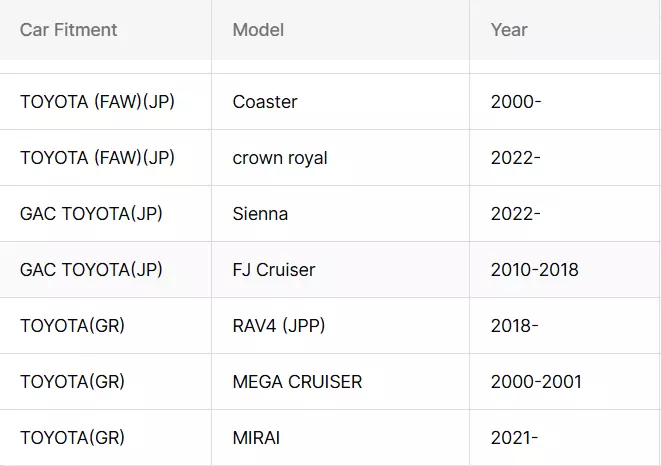Click TOYOTA(GR) in the MIRAI row
The width and height of the screenshot is (661, 466).
(x=72, y=438)
